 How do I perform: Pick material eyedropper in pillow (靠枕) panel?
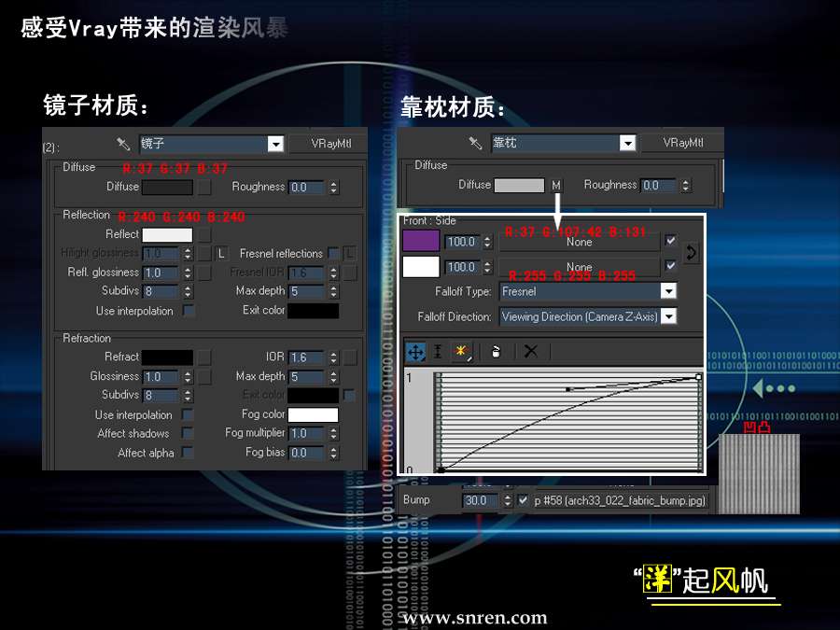click(x=475, y=143)
